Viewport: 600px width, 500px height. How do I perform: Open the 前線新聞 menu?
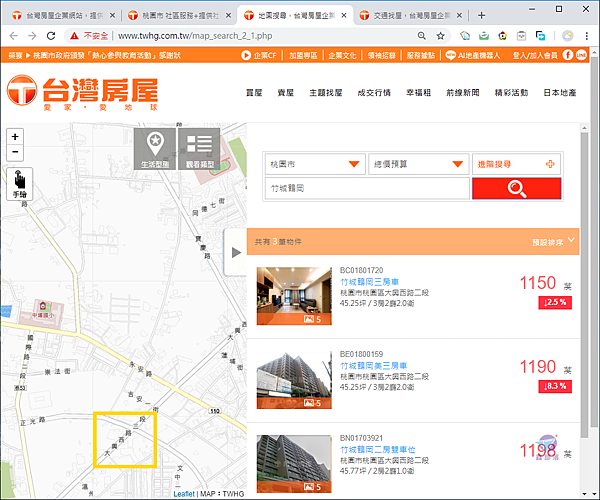coord(463,93)
